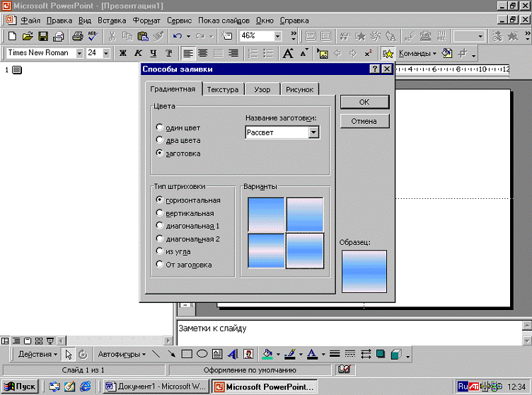
Task: Toggle bold formatting (Ж) button
Action: [x=122, y=53]
